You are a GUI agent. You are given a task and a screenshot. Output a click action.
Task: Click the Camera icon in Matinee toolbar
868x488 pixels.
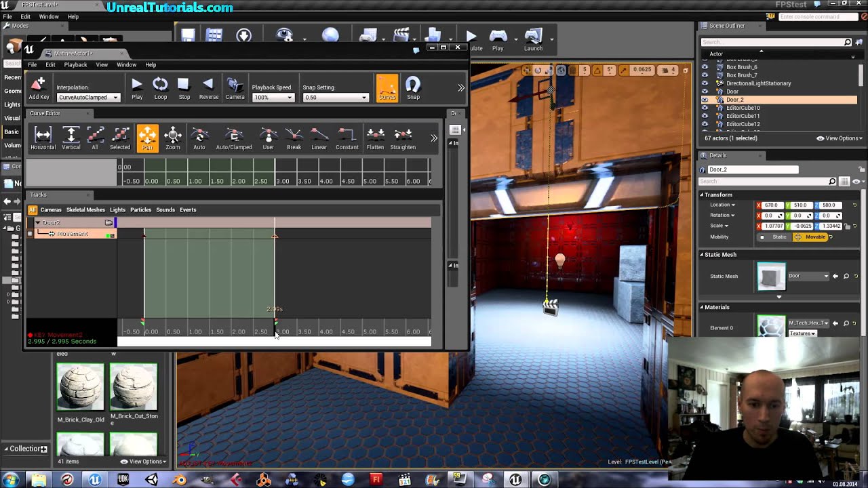pyautogui.click(x=235, y=88)
